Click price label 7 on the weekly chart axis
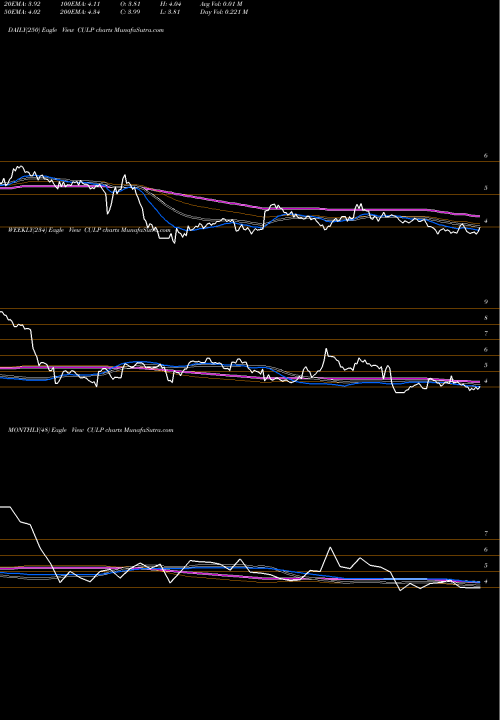Viewport: 500px width, 720px height. [x=486, y=334]
